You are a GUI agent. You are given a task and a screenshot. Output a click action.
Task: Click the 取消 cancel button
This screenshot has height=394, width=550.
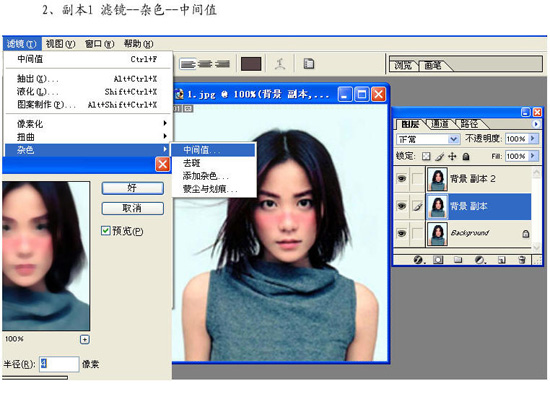(133, 208)
